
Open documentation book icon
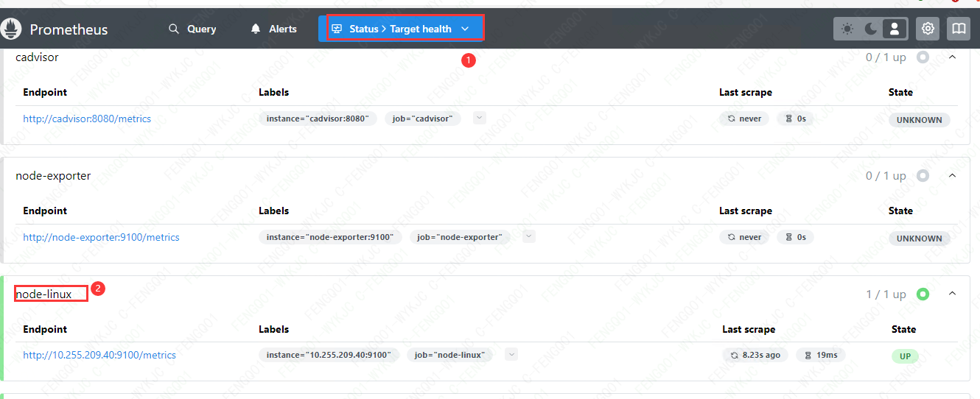pos(958,29)
